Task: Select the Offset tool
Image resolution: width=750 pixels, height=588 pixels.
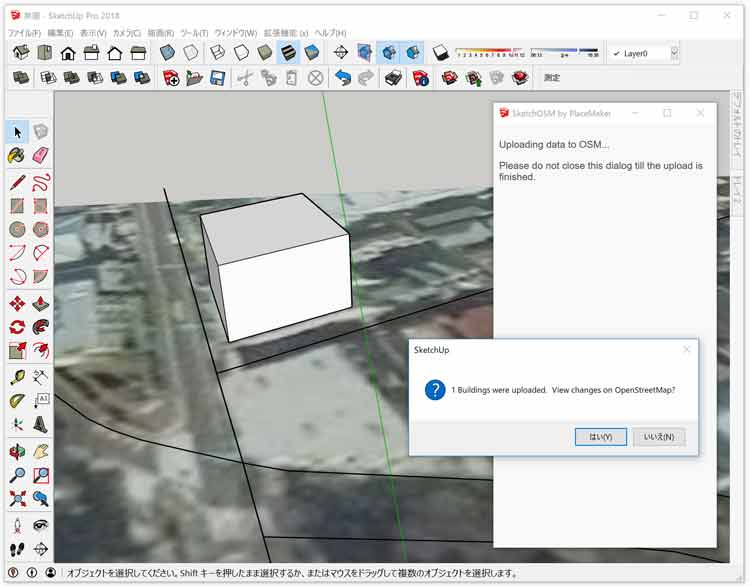Action: pos(41,350)
